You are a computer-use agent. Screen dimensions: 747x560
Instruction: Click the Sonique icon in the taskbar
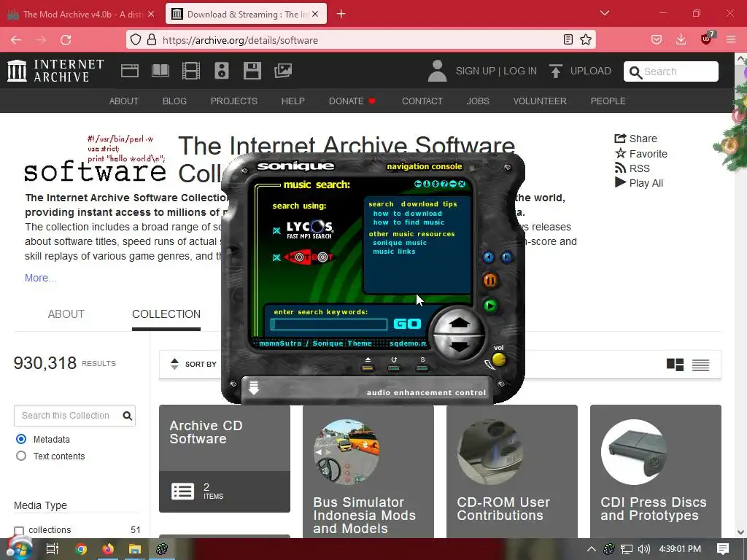pyautogui.click(x=161, y=548)
